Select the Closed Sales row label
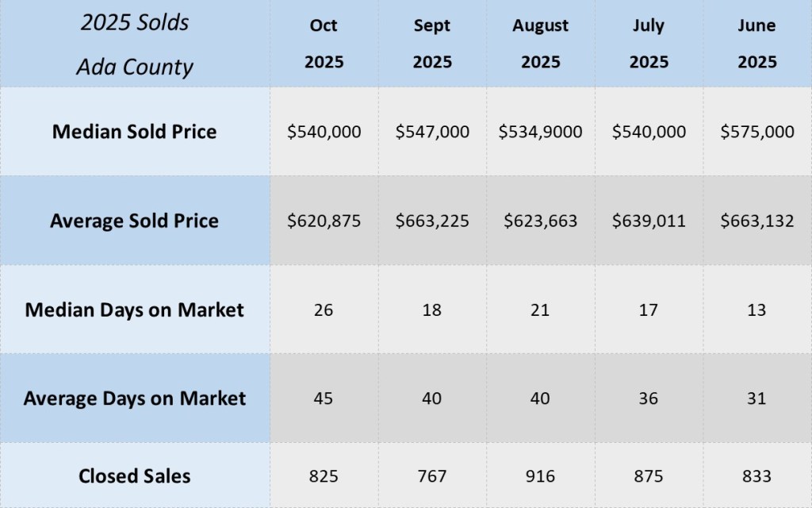812x508 pixels. [x=134, y=476]
